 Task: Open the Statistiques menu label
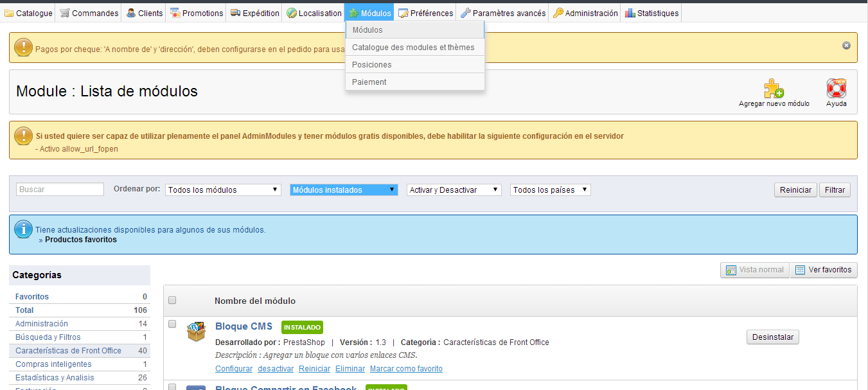pos(658,13)
